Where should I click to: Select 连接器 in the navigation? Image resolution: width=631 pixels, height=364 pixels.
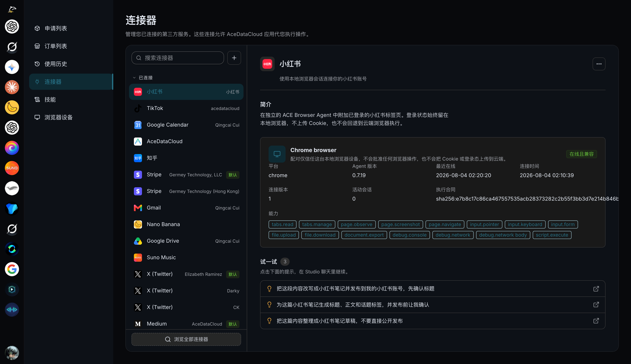coord(71,82)
